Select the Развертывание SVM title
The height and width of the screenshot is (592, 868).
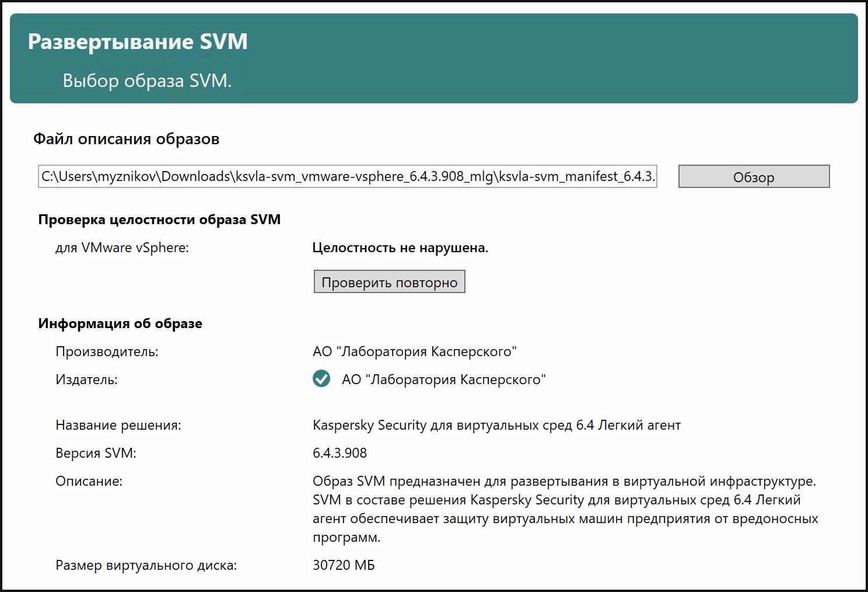(x=138, y=41)
